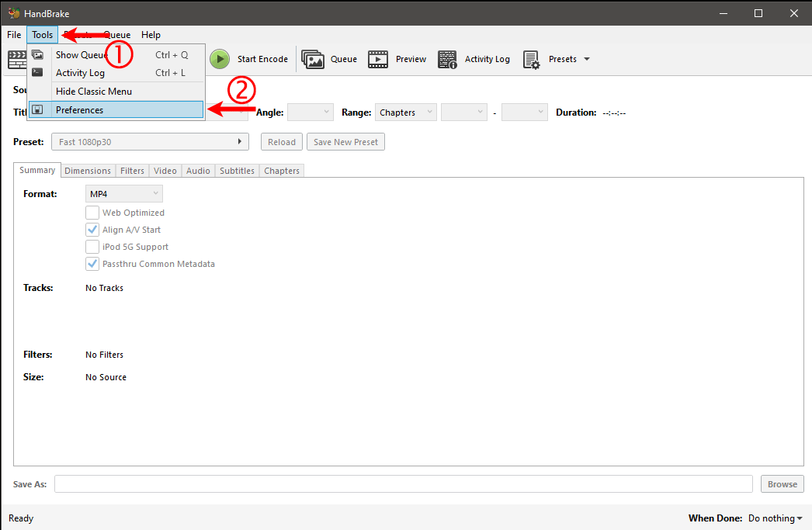Open the Filters tab
The image size is (812, 530).
(x=132, y=171)
